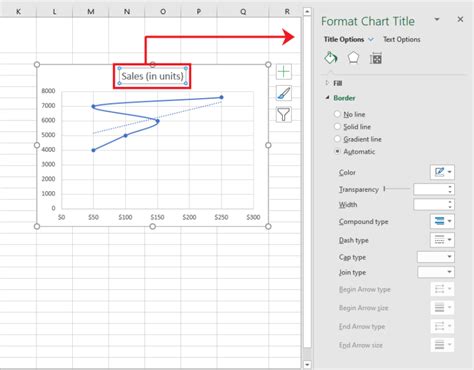Select column O header
This screenshot has width=474, height=370.
[x=163, y=12]
